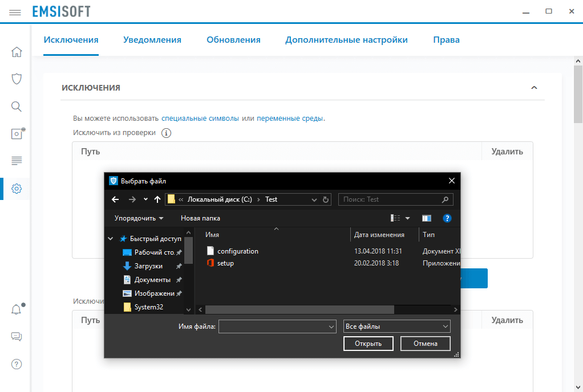Open the Упорядочить dropdown menu
The width and height of the screenshot is (583, 392).
tap(139, 218)
